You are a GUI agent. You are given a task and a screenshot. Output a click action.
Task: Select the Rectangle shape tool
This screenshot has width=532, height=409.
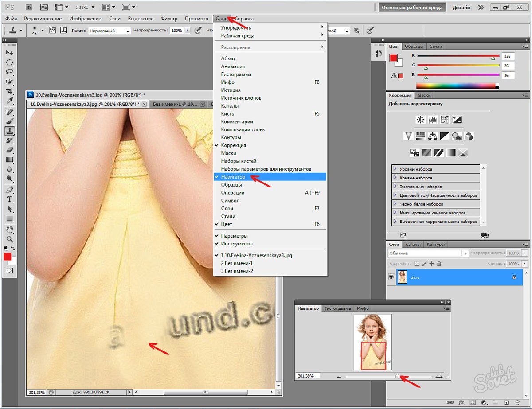(x=9, y=218)
